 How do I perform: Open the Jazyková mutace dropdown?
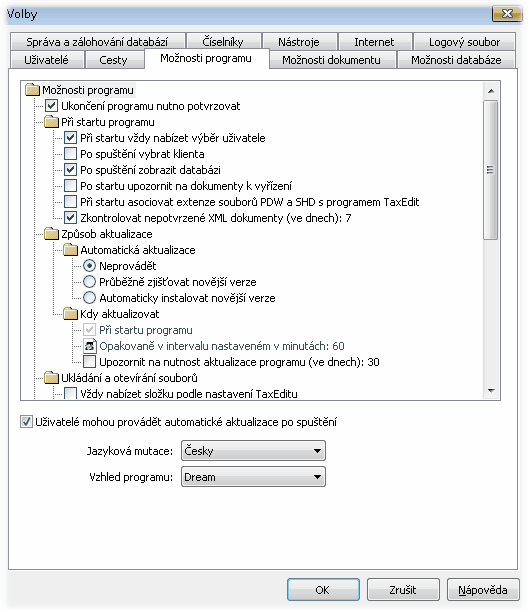[253, 451]
